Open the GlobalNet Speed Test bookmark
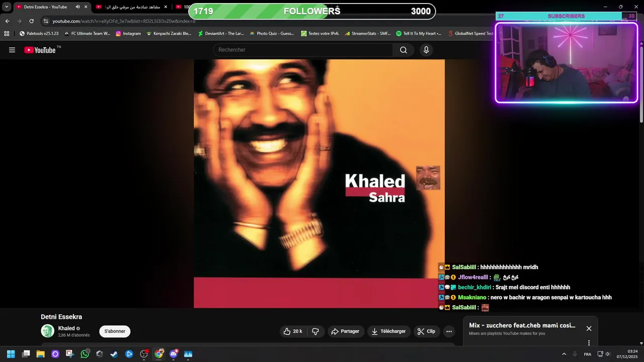The width and height of the screenshot is (644, 362). (x=471, y=33)
